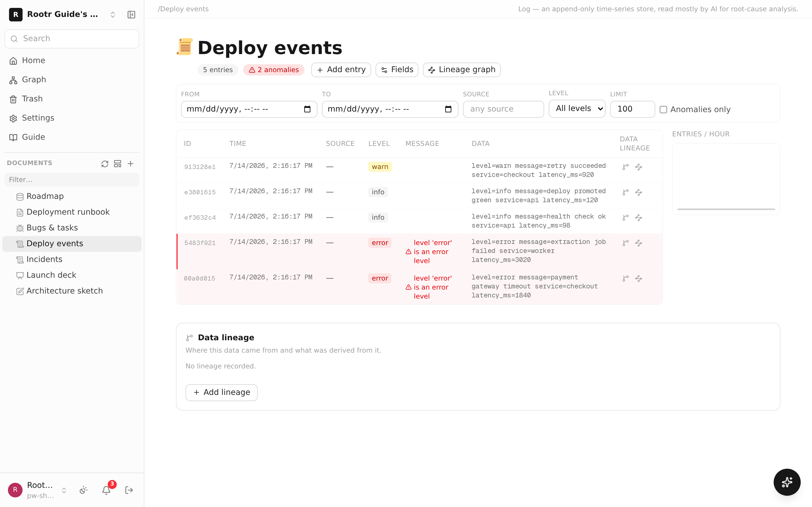Open the AI assistant sparkle button
This screenshot has width=812, height=507.
(787, 482)
